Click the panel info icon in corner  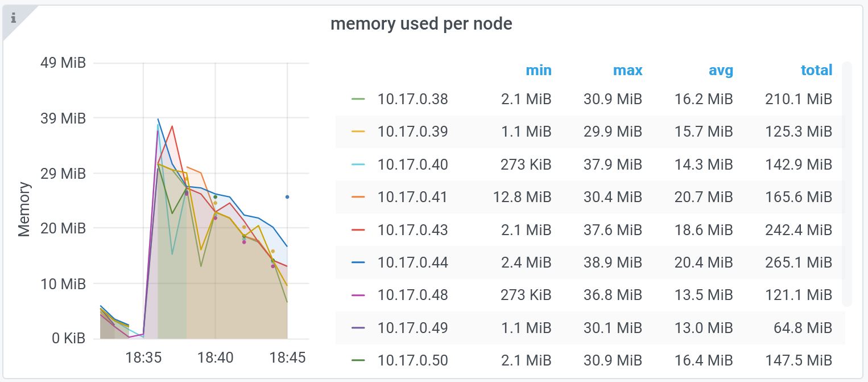pyautogui.click(x=14, y=18)
